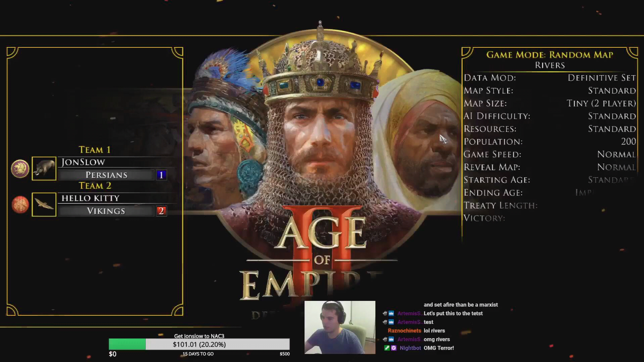Click the 'Victory:' label
This screenshot has height=362, width=644.
coord(484,218)
